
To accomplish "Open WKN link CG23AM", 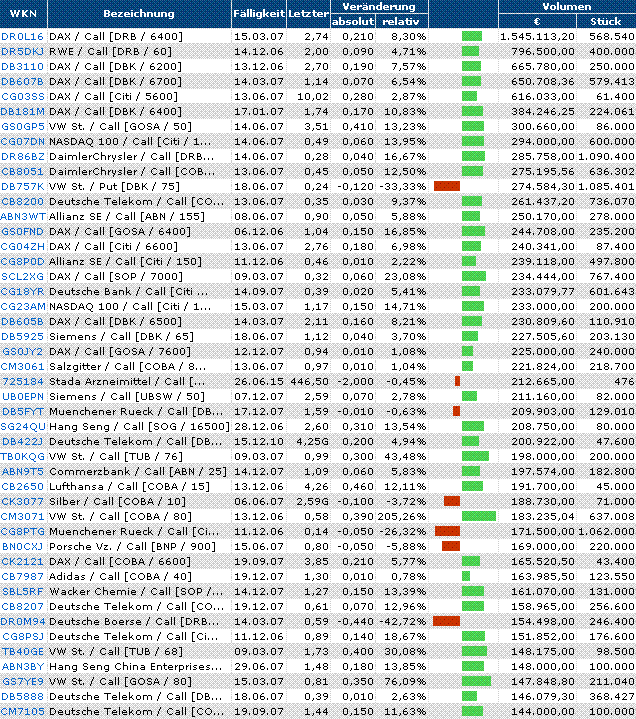I will [23, 306].
